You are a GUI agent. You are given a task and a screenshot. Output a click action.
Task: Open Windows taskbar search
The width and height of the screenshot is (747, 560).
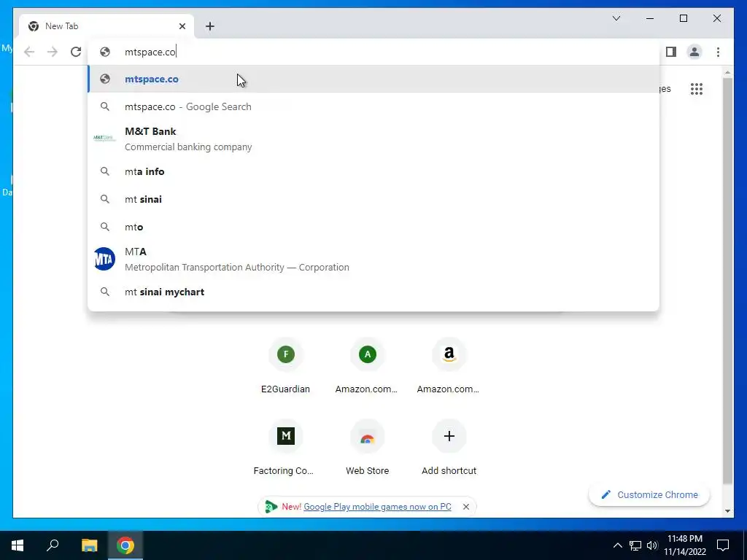pyautogui.click(x=53, y=545)
